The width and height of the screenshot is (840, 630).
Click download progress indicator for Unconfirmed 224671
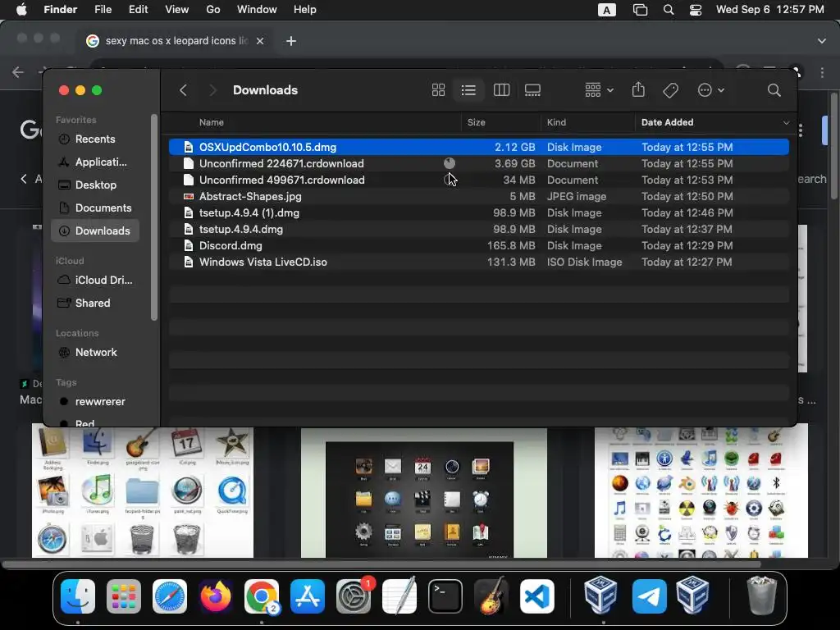pyautogui.click(x=450, y=163)
